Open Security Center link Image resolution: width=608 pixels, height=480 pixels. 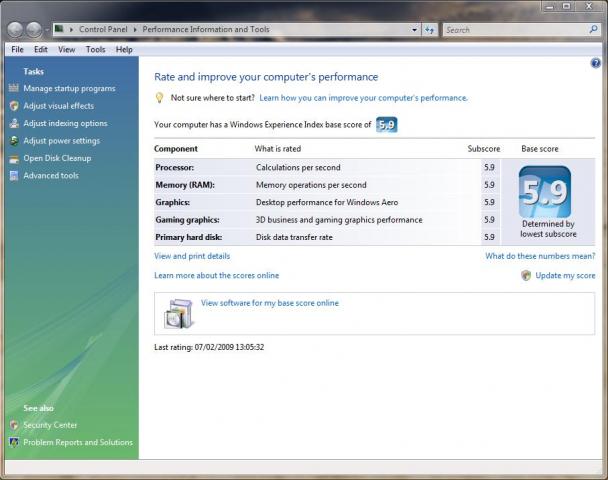(50, 425)
